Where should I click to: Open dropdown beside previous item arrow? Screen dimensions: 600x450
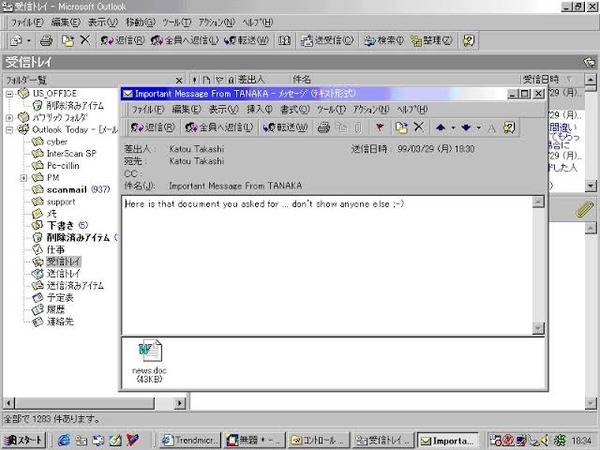453,127
